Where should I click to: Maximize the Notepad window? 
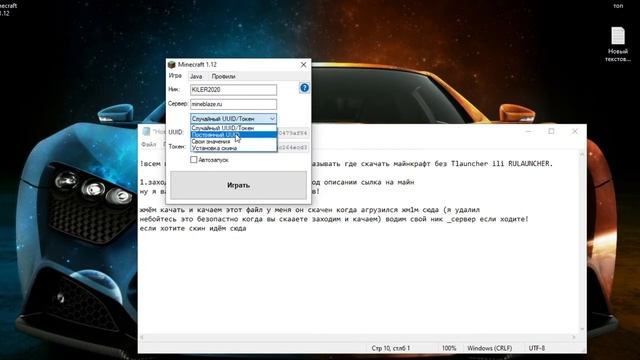point(551,131)
